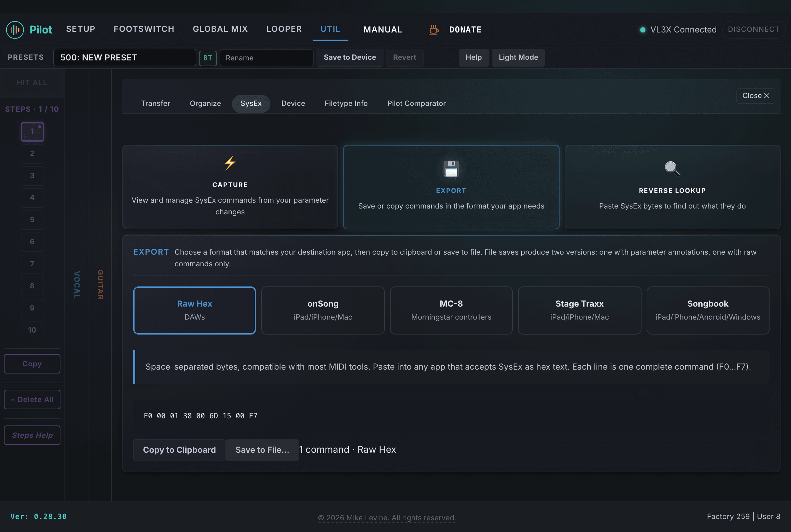Open the VOCAL vertical panel
The image size is (791, 532).
77,285
